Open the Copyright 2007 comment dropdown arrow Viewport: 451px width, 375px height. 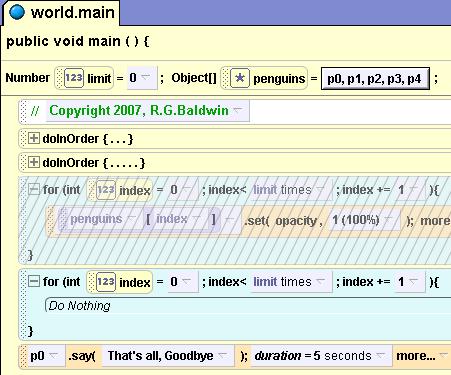click(238, 110)
